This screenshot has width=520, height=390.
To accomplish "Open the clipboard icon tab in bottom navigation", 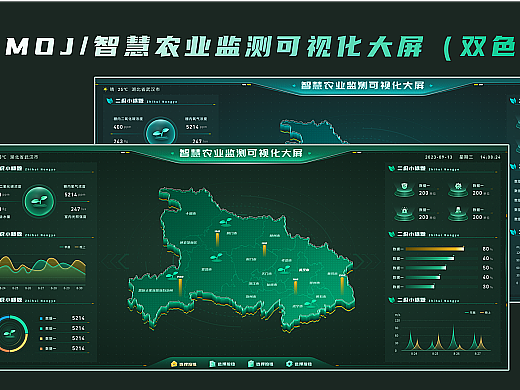I will point(260,364).
